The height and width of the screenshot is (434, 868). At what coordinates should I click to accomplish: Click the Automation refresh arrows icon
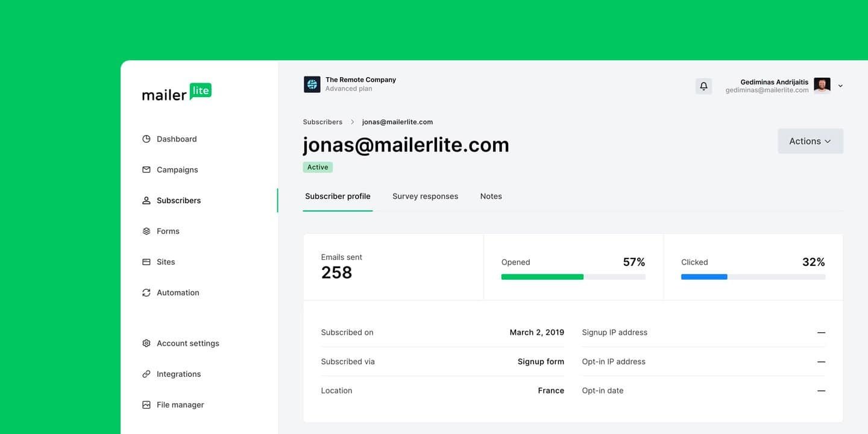(x=146, y=292)
